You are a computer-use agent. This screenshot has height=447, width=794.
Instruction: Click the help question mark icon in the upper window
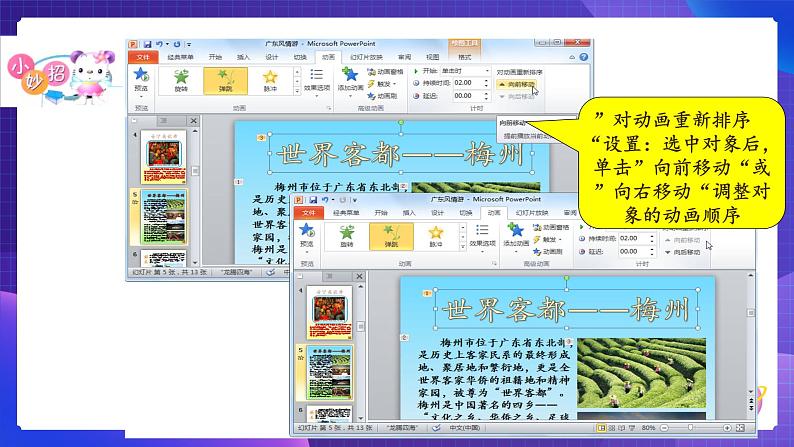click(x=584, y=57)
